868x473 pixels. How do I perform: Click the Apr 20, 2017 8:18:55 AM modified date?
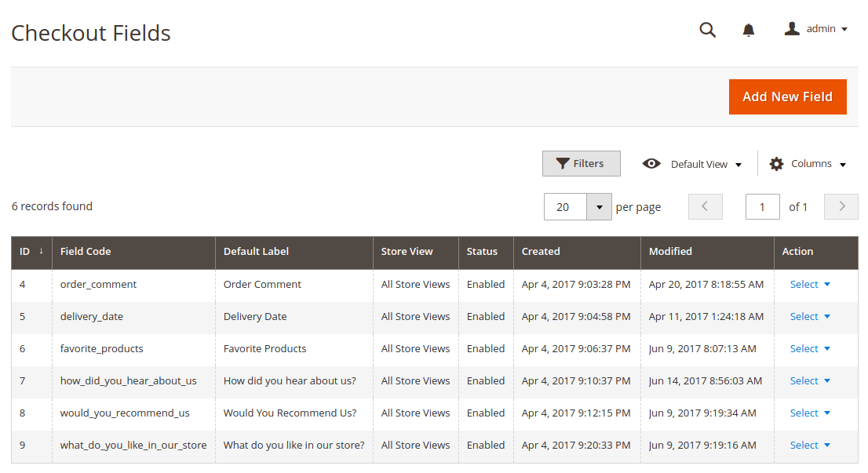coord(706,285)
